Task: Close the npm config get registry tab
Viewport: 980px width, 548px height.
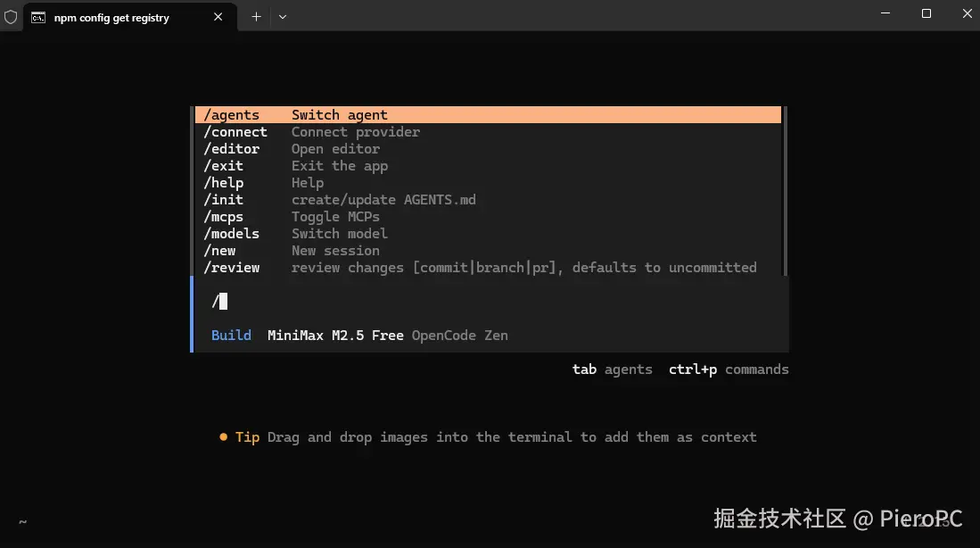Action: coord(218,17)
